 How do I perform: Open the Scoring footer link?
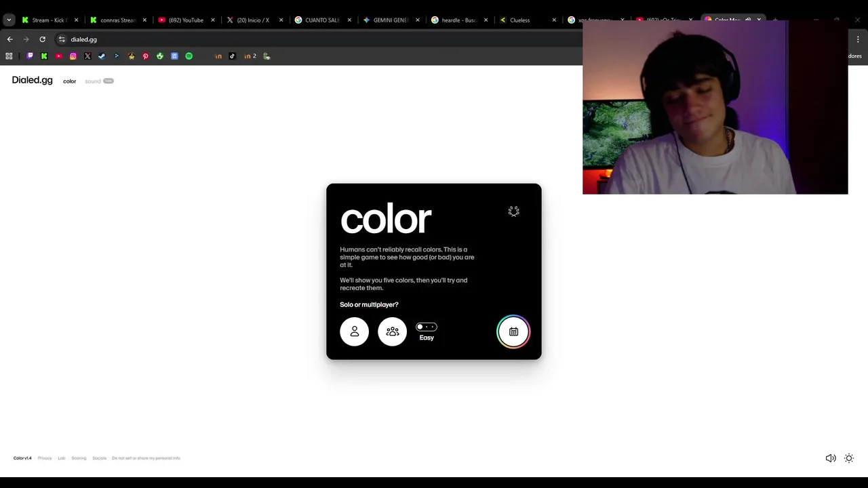point(79,458)
